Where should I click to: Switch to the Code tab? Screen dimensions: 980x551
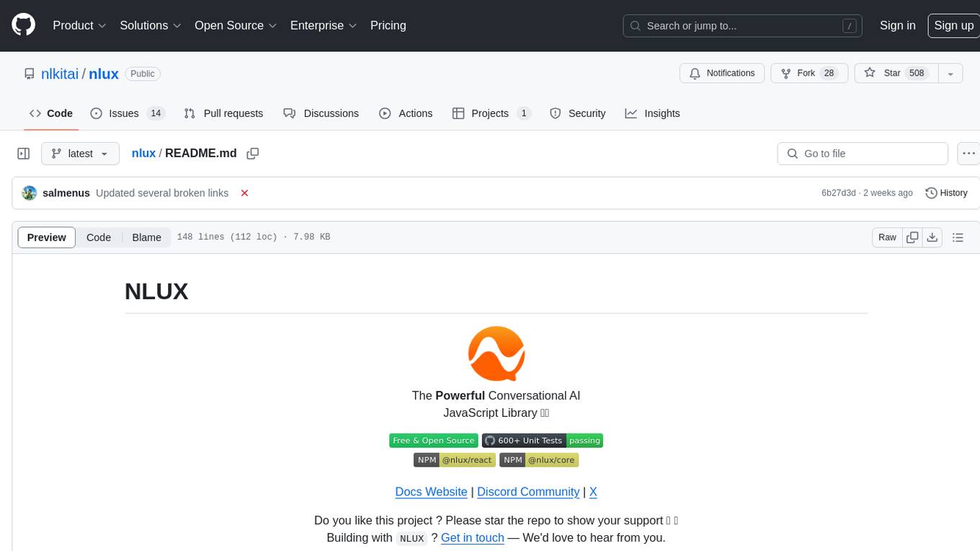point(50,113)
